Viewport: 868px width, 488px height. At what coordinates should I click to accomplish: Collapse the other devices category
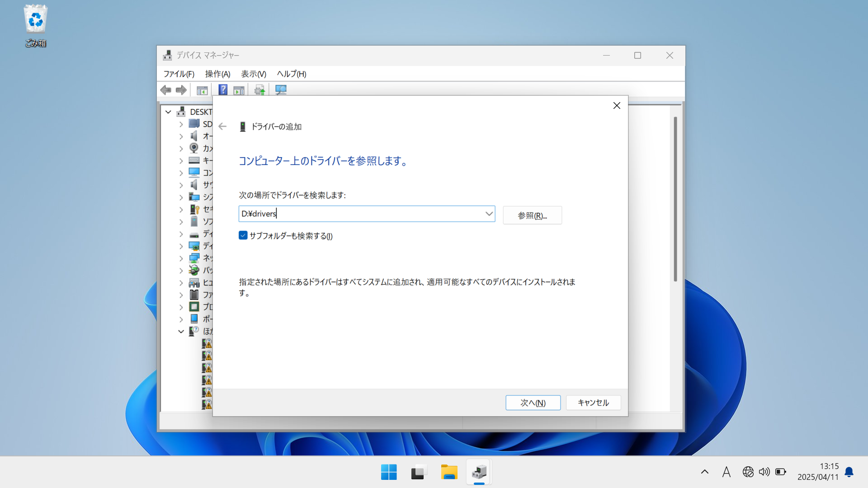coord(181,331)
